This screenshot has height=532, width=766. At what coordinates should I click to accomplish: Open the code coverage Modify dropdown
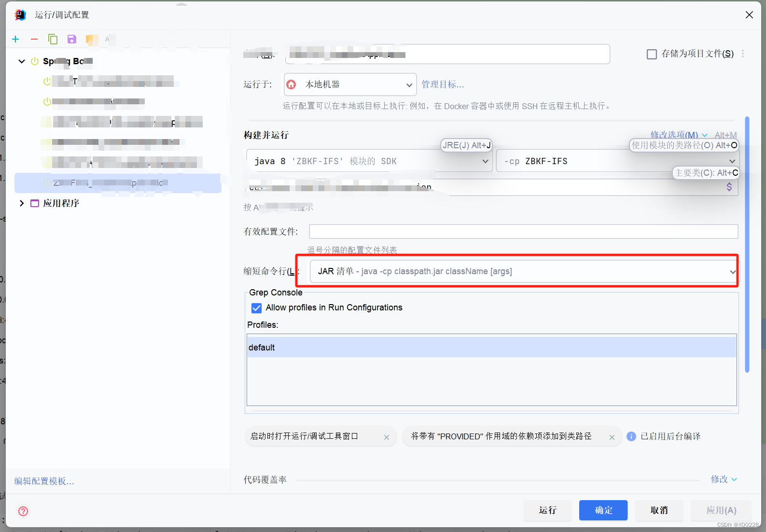point(724,479)
